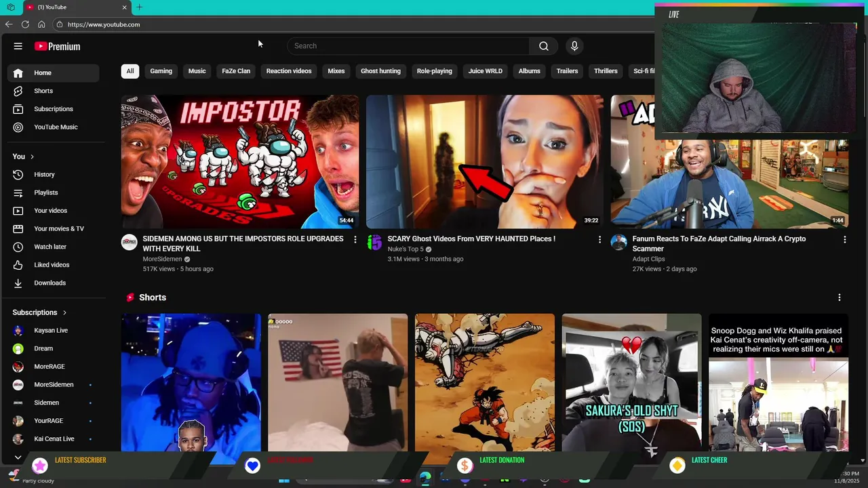Select the Thrillers filter chip
Image resolution: width=868 pixels, height=488 pixels.
(x=606, y=71)
